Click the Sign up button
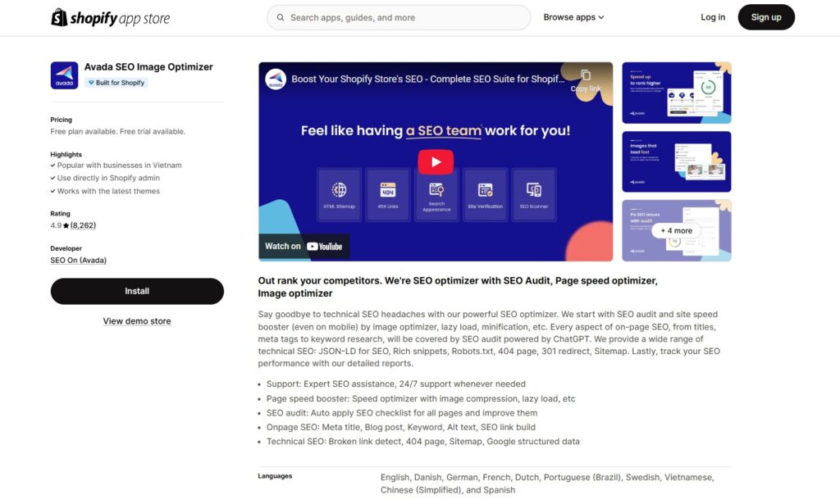The height and width of the screenshot is (504, 840). click(766, 17)
